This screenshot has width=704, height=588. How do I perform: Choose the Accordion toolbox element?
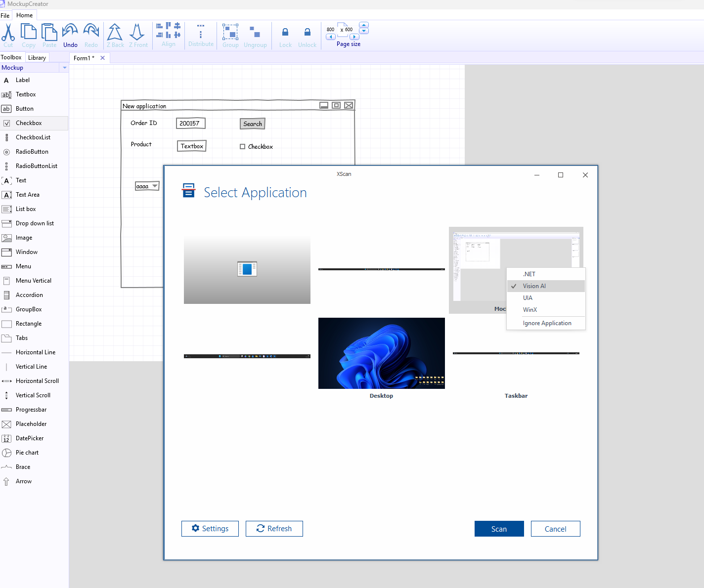pos(29,295)
